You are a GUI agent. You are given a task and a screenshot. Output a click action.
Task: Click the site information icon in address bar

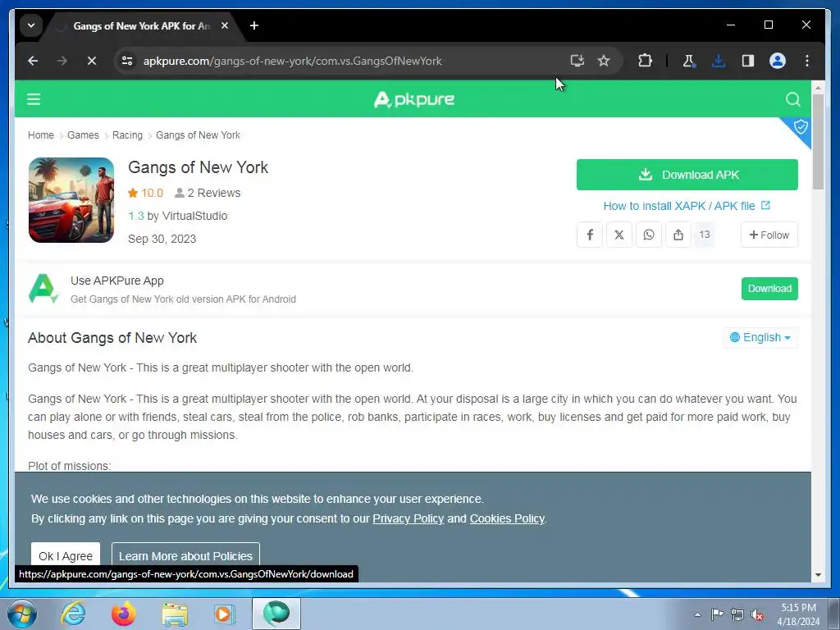127,61
